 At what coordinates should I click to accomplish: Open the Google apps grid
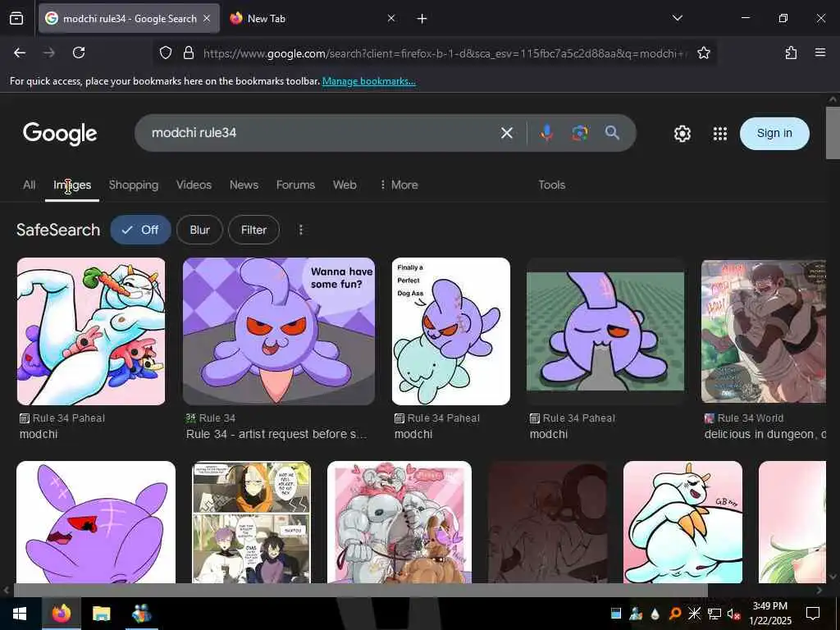pos(720,134)
